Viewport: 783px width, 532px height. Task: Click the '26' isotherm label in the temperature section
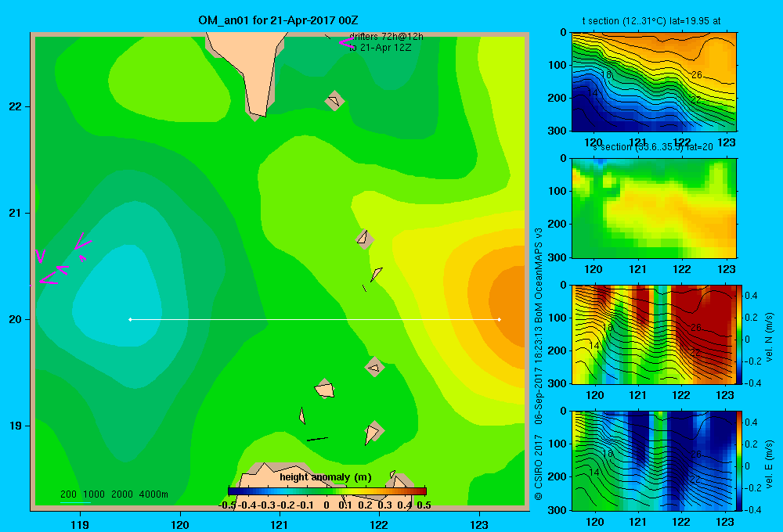(x=697, y=75)
